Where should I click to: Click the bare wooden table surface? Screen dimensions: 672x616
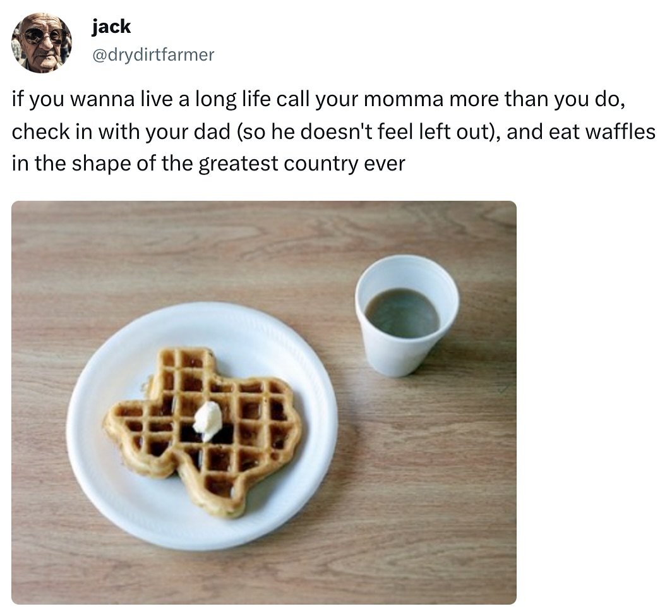click(429, 493)
